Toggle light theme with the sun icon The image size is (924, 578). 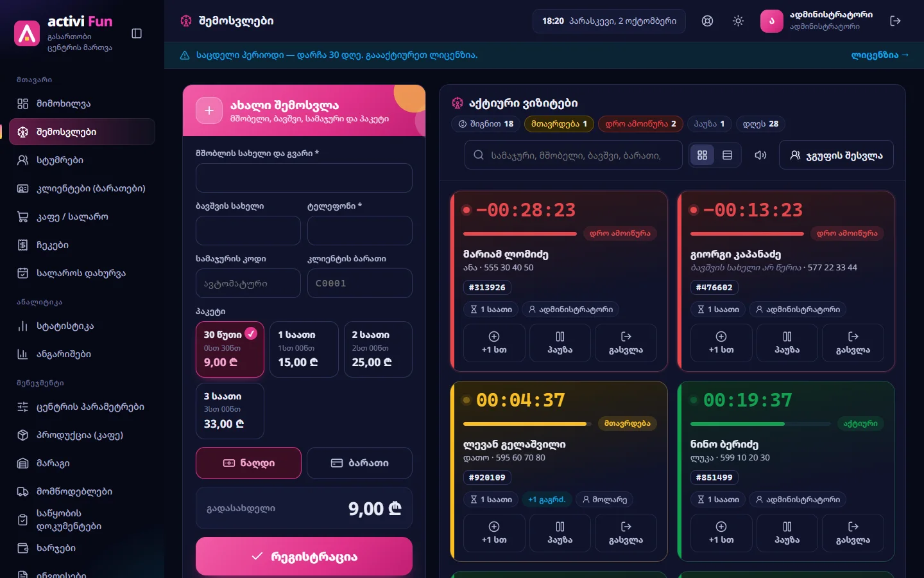(738, 21)
